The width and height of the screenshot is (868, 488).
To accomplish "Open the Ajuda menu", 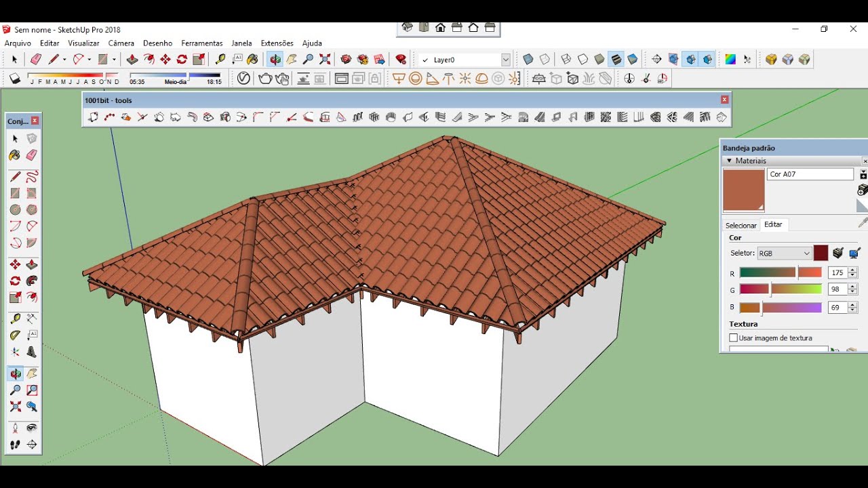I will tap(312, 43).
